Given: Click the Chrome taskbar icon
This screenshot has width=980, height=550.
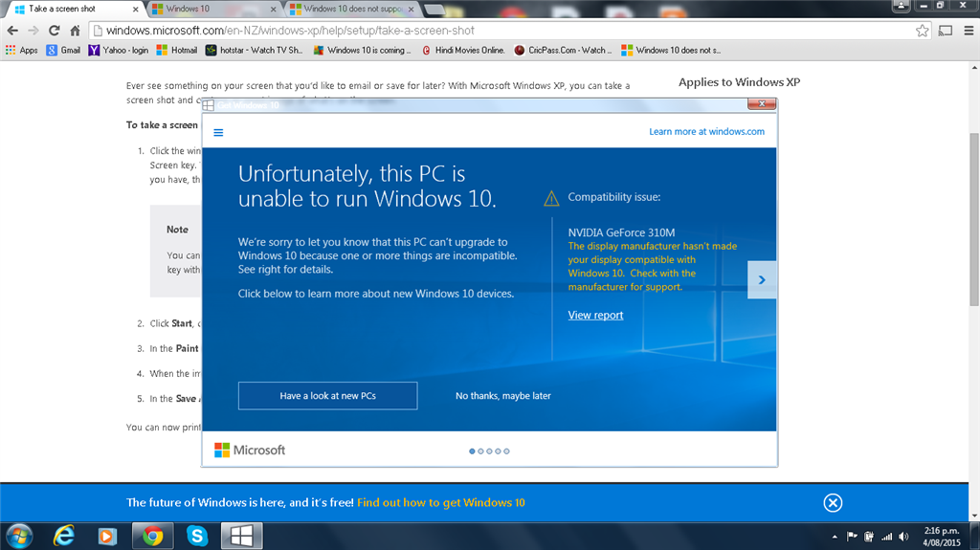Looking at the screenshot, I should click(152, 537).
